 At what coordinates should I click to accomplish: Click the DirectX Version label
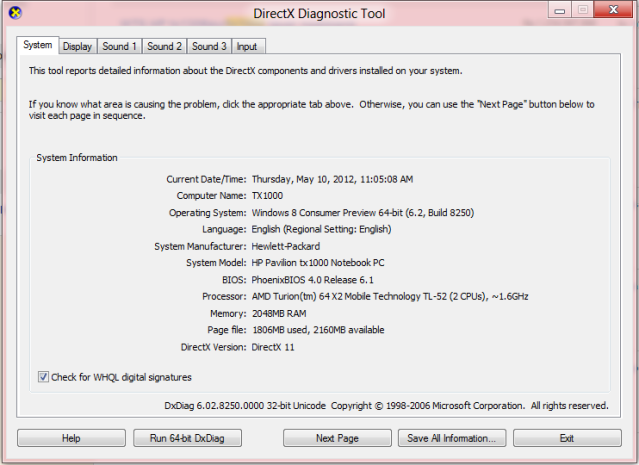tap(214, 347)
